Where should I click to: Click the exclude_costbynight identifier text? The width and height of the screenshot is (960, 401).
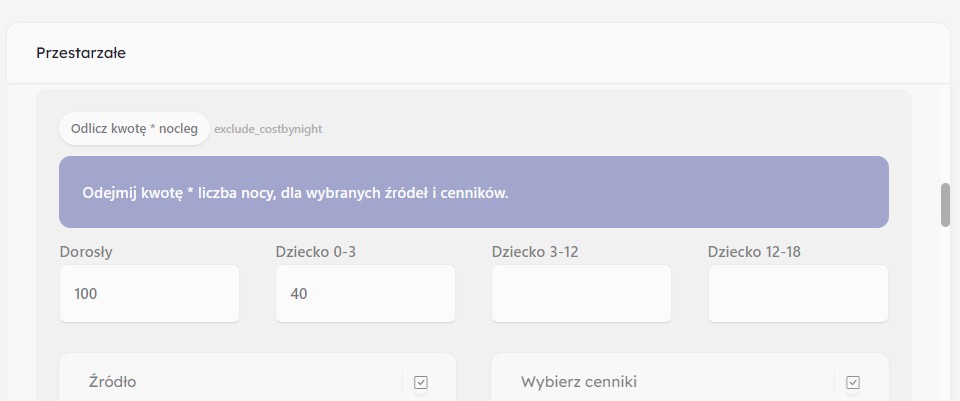point(268,129)
